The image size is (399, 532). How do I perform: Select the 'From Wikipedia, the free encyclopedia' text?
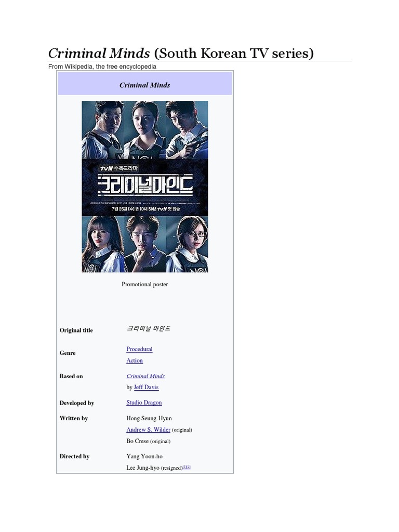[x=102, y=66]
